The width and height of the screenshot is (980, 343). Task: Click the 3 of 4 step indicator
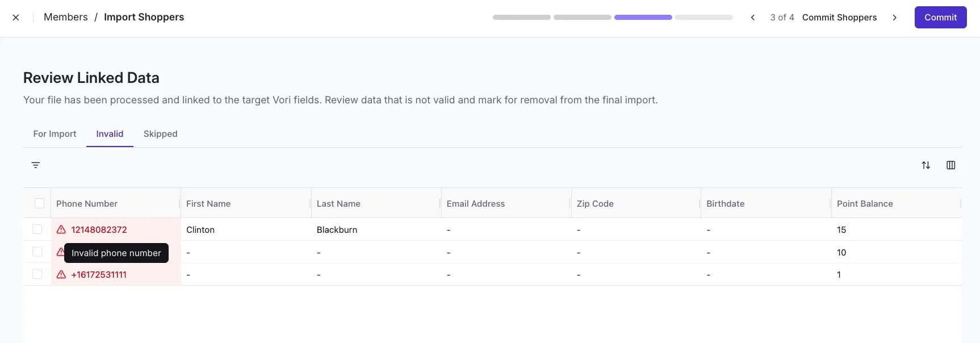pos(782,18)
